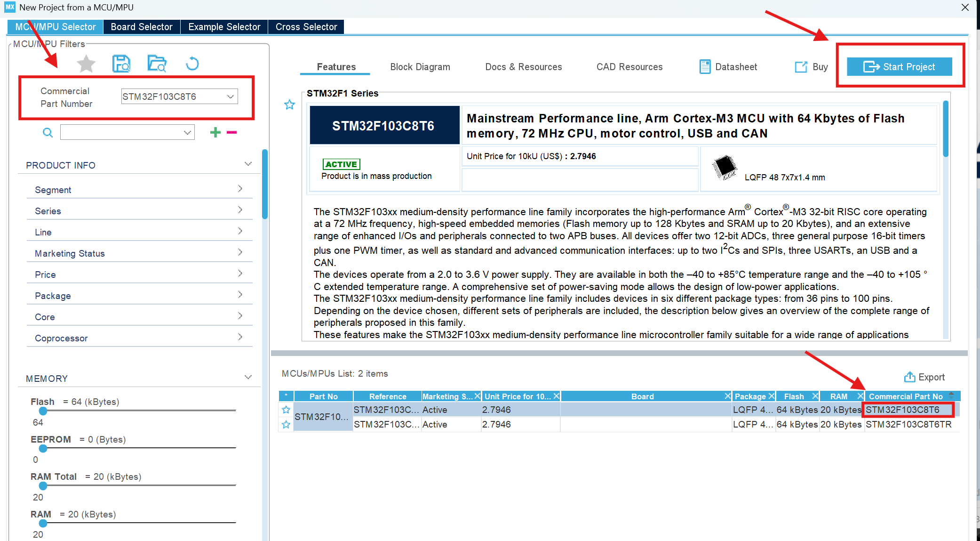Screen dimensions: 980x541
Task: Click sort arrows on Commercial Part No column
Action: 951,396
